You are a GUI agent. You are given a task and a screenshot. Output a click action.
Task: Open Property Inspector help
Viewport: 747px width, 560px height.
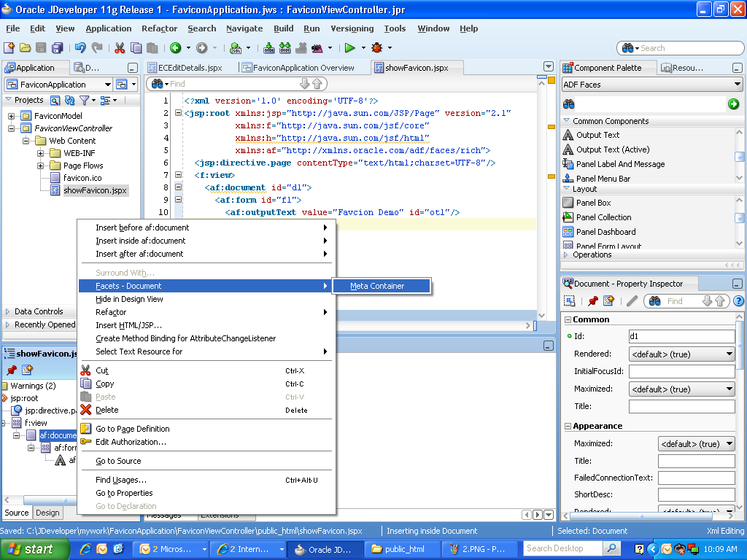(x=739, y=301)
